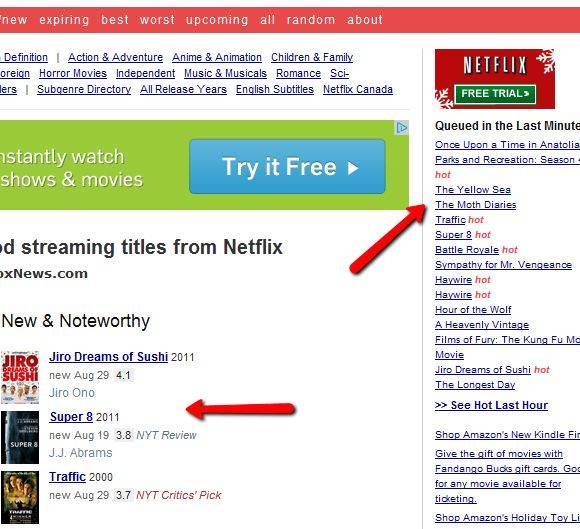The height and width of the screenshot is (529, 580).
Task: Open The Longest Day link
Action: pyautogui.click(x=475, y=385)
